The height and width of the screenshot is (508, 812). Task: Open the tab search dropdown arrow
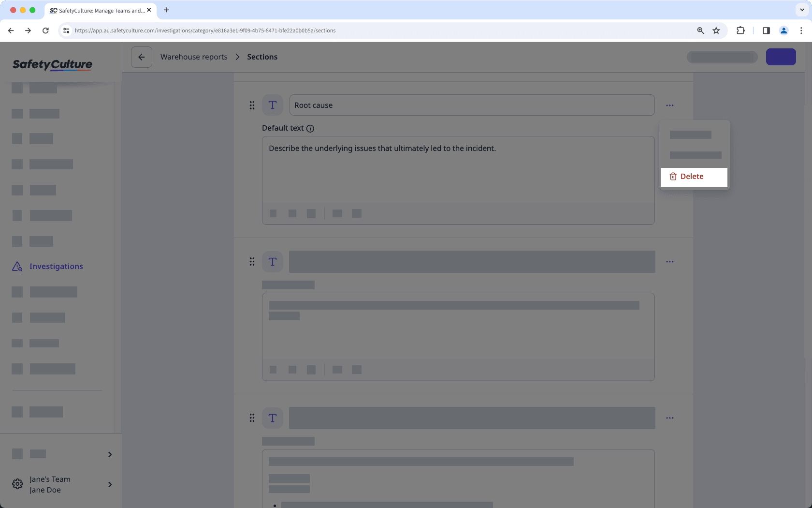click(x=802, y=10)
